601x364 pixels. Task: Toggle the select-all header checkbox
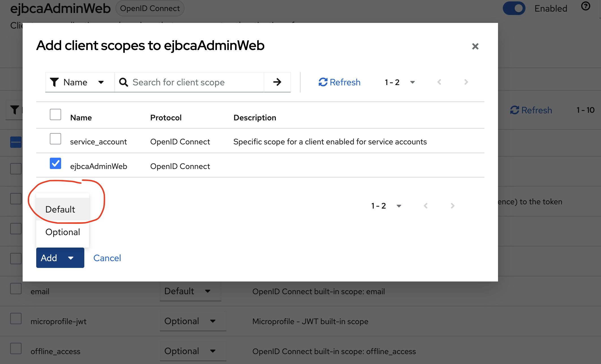click(x=55, y=114)
